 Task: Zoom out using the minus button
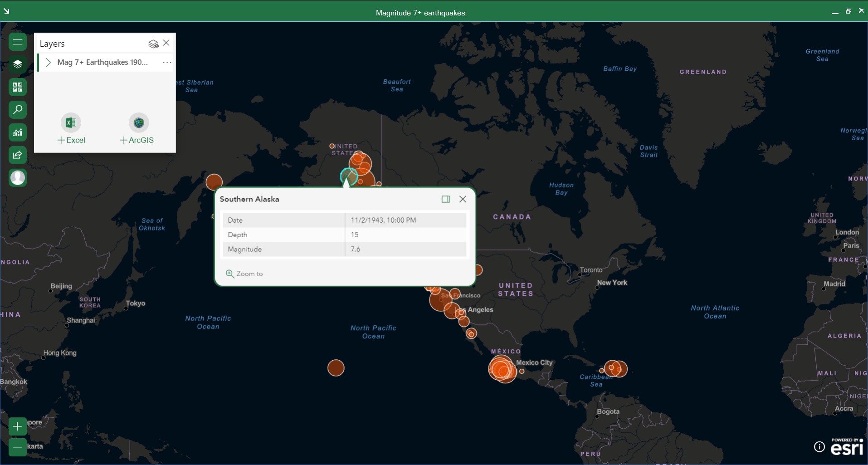[x=17, y=447]
